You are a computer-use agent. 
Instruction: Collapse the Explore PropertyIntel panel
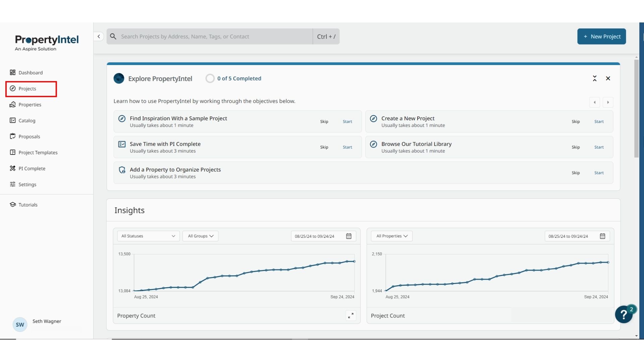click(x=594, y=78)
